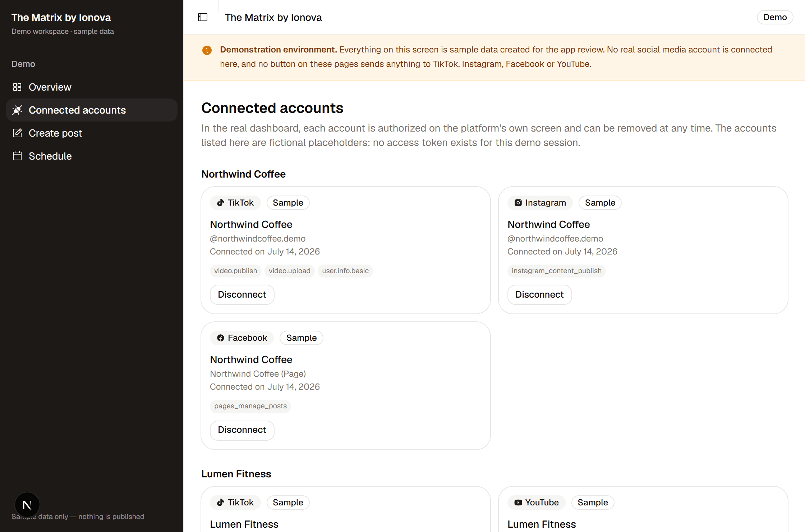The width and height of the screenshot is (805, 532).
Task: Click @northwindcoffee.demo handle in TikTok card
Action: click(x=258, y=239)
